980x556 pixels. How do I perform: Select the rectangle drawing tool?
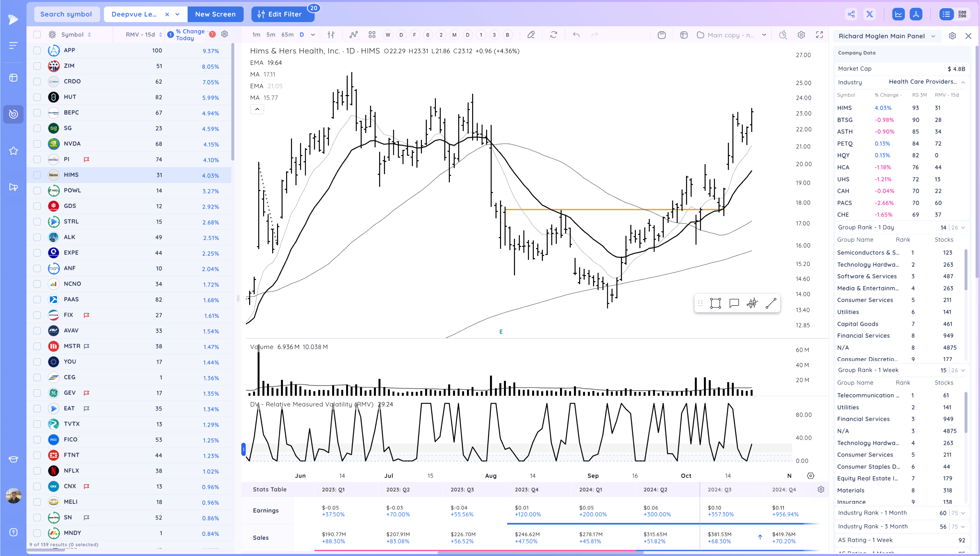coord(715,303)
